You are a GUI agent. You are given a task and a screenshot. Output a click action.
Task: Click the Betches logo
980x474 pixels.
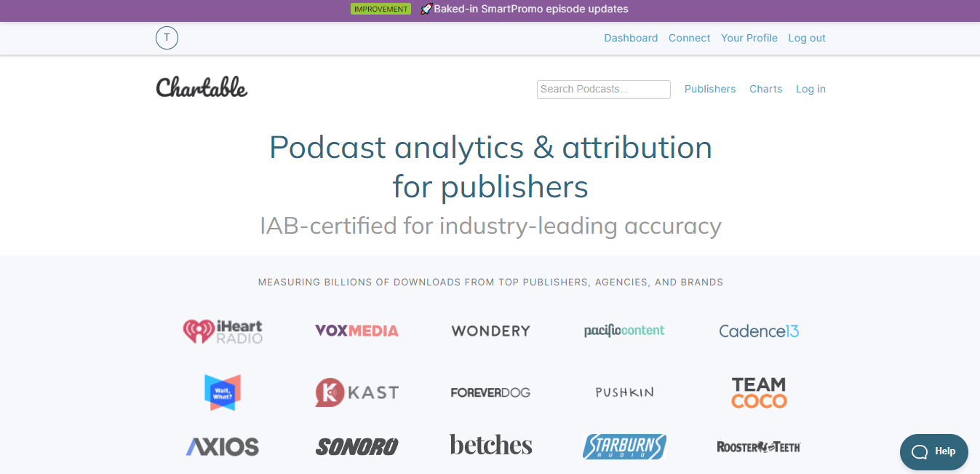[490, 445]
